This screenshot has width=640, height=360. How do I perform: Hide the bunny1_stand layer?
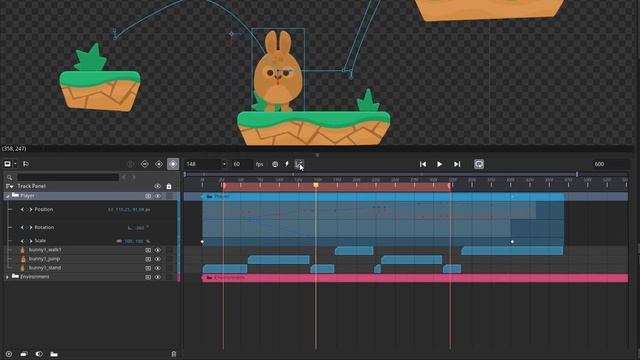click(158, 268)
